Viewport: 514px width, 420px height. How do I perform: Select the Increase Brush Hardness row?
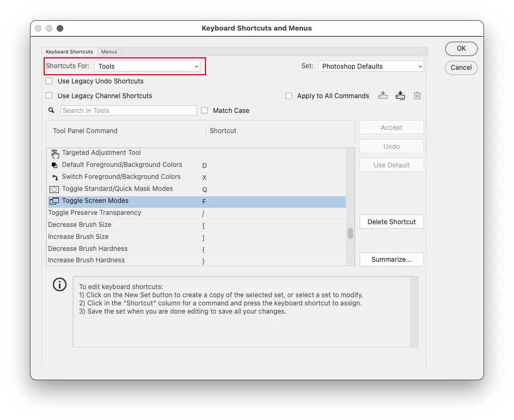tap(197, 260)
